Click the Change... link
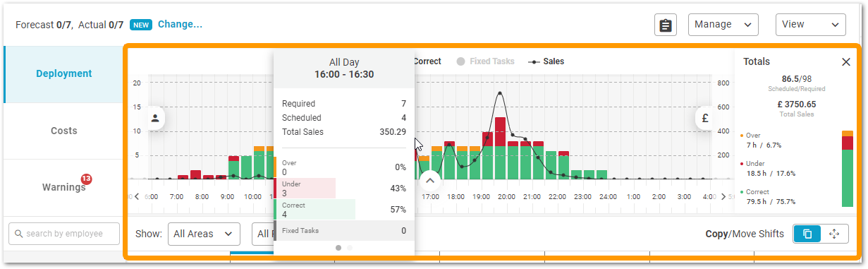 click(180, 24)
